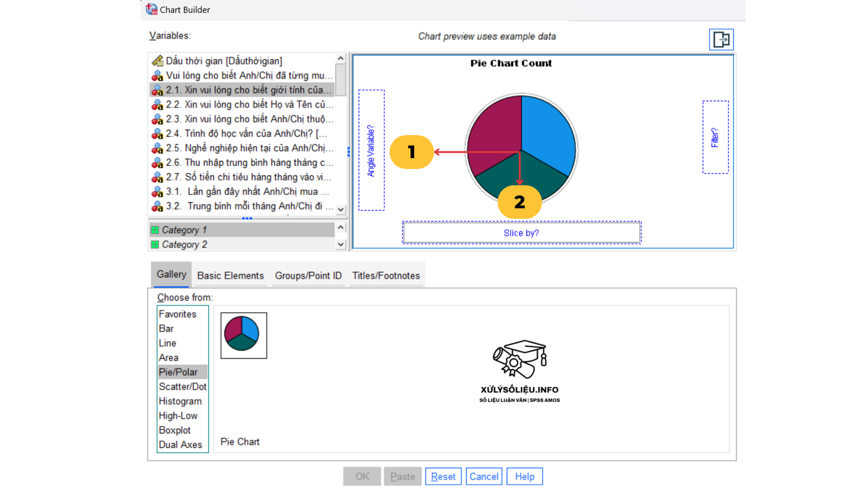Viewport: 868px width, 488px height.
Task: Choose Scatter/Dot chart type
Action: point(183,386)
